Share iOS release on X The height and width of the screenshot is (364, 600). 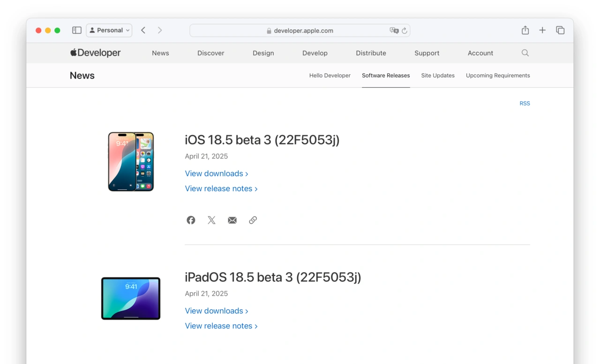point(211,220)
